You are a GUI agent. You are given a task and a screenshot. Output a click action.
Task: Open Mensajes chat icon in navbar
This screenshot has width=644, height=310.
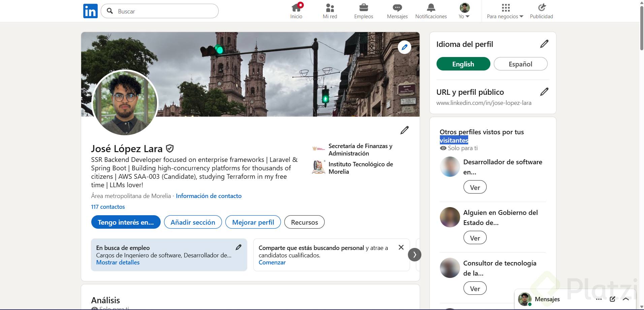[397, 7]
